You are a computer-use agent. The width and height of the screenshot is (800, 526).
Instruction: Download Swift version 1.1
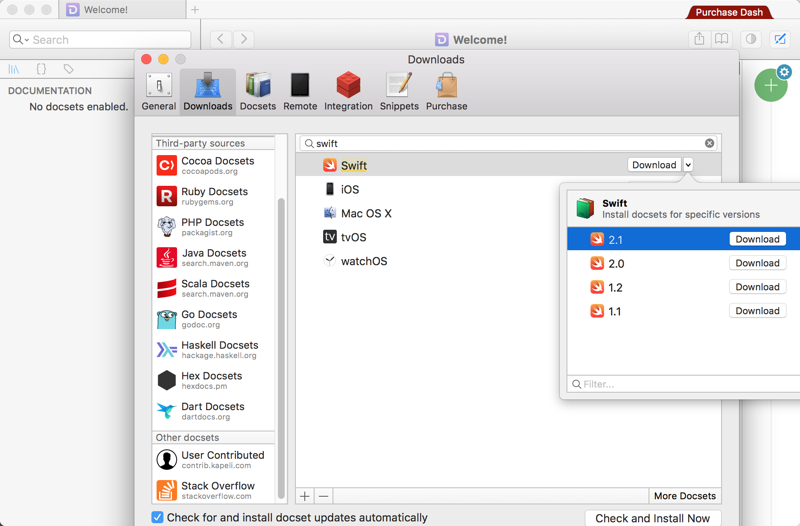click(757, 311)
